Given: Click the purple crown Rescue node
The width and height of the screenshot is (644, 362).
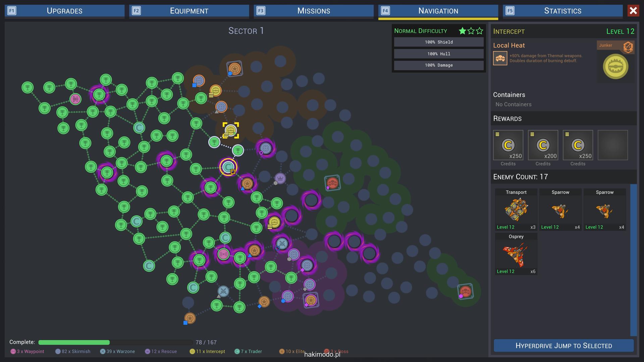Looking at the screenshot, I should [x=280, y=178].
